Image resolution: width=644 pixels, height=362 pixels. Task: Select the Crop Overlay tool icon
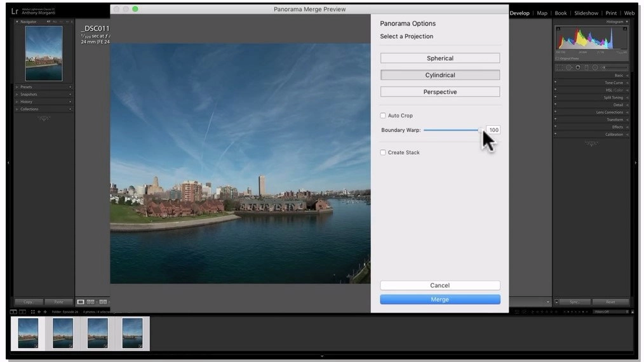[x=558, y=67]
